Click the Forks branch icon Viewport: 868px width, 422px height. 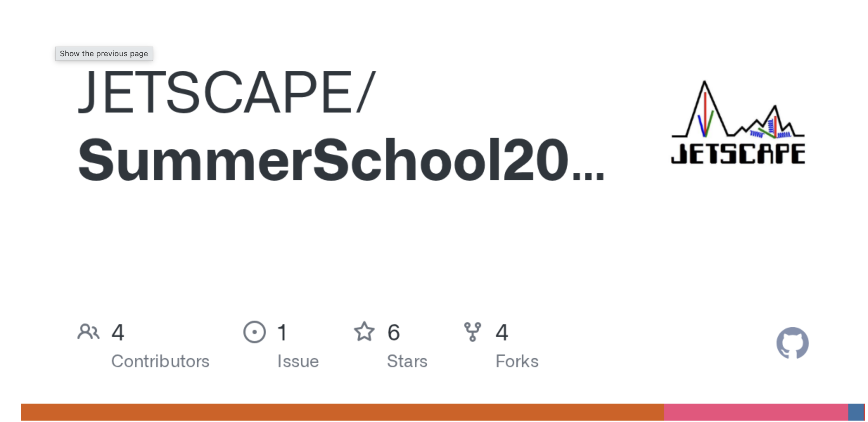coord(472,332)
